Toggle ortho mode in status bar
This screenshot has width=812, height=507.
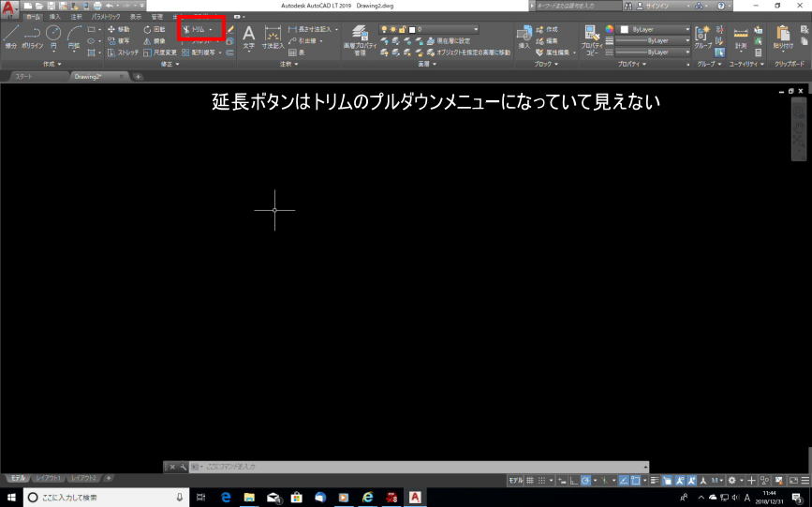coord(574,481)
